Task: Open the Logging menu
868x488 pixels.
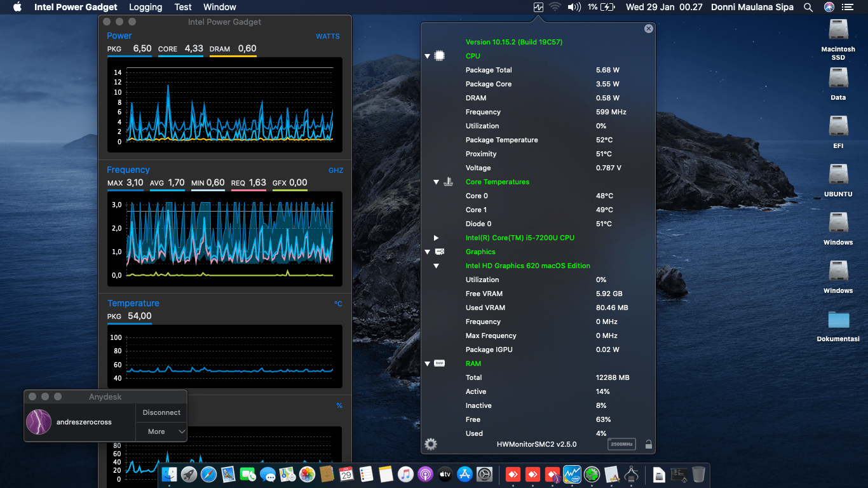Action: click(146, 7)
